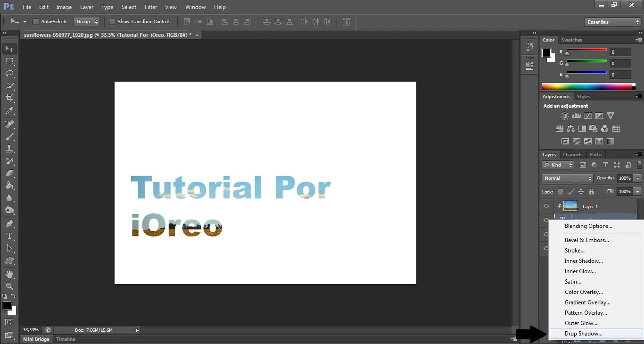644x344 pixels.
Task: Toggle lock all for layer
Action: click(x=591, y=192)
